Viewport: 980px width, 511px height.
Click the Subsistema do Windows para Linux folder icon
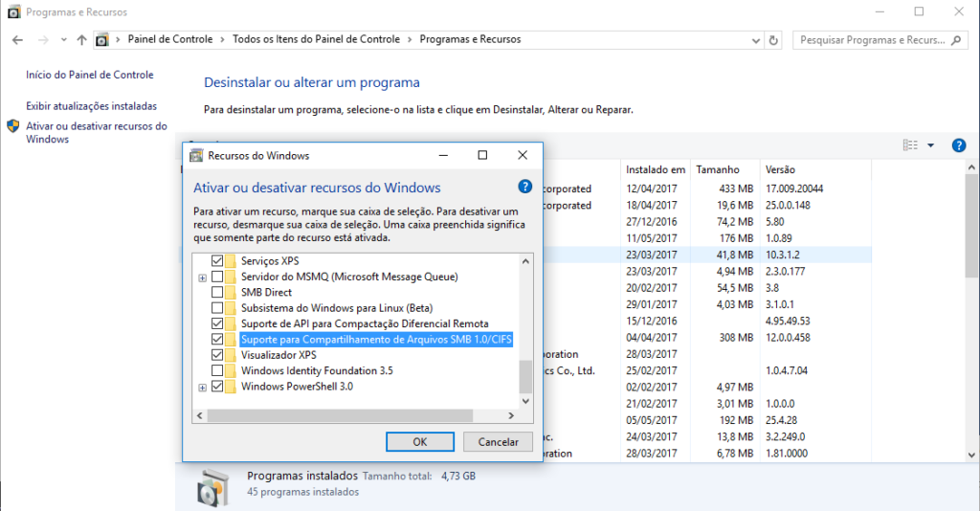tap(231, 308)
